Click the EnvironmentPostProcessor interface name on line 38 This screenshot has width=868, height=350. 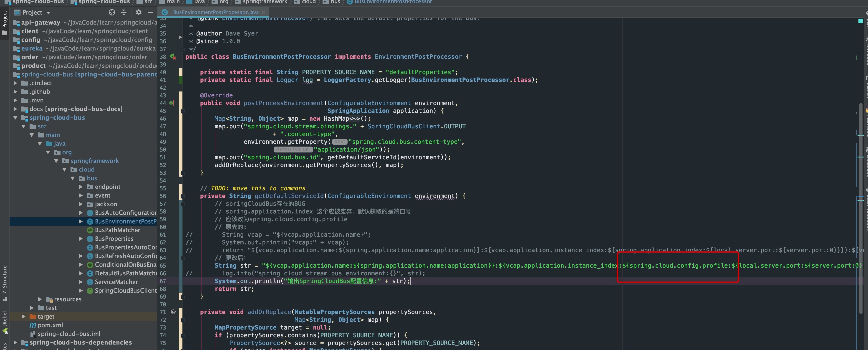click(418, 57)
